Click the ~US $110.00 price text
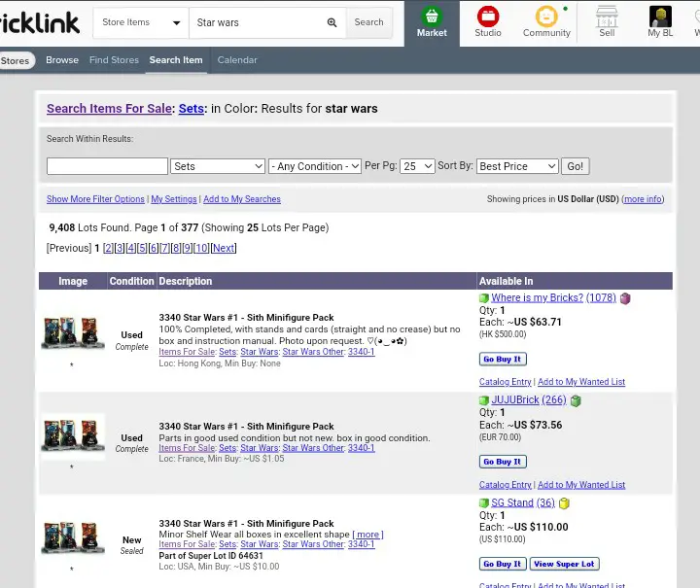 point(538,527)
